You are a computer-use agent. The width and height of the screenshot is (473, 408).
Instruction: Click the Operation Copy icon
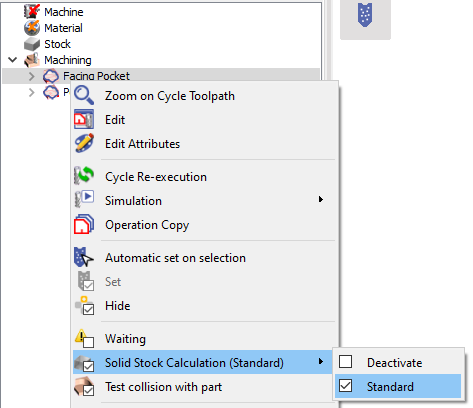tap(84, 224)
